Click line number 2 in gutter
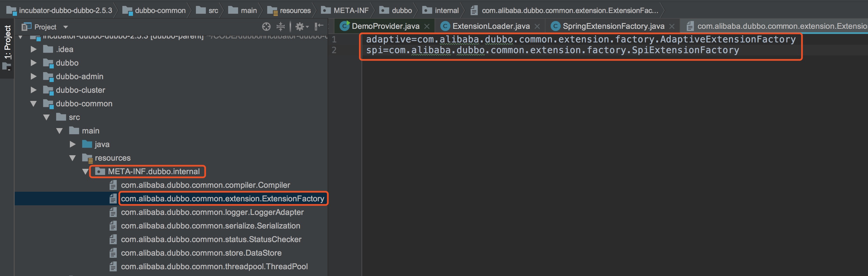 334,50
